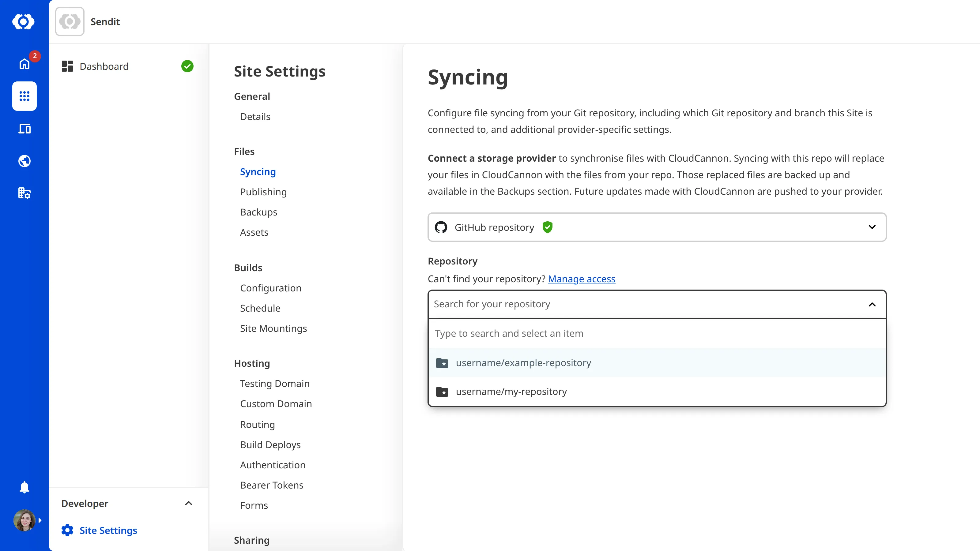
Task: Click the Site Settings gear icon
Action: coord(67,530)
